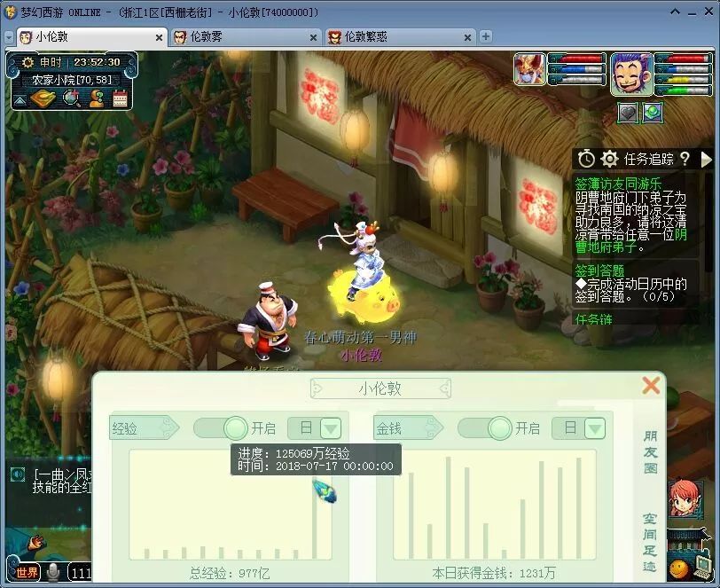
Task: Click the green gem status icon
Action: tap(653, 113)
